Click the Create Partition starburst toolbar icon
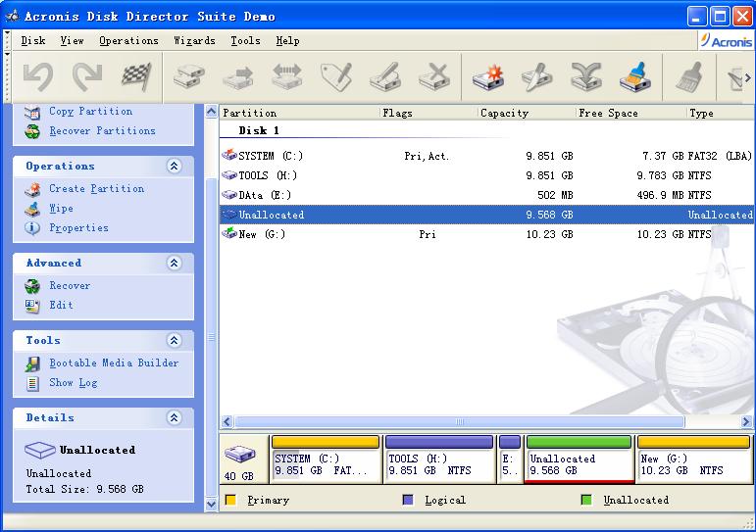 coord(488,77)
